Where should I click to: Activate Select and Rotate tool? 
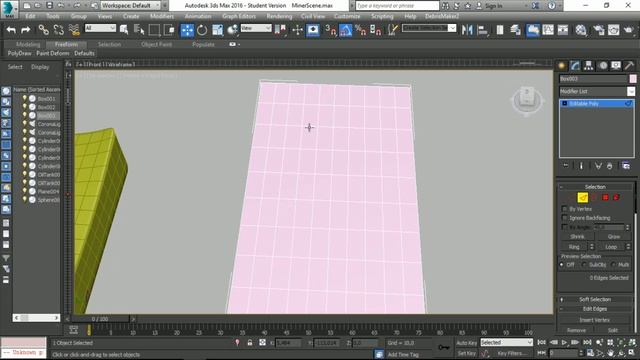click(x=202, y=30)
